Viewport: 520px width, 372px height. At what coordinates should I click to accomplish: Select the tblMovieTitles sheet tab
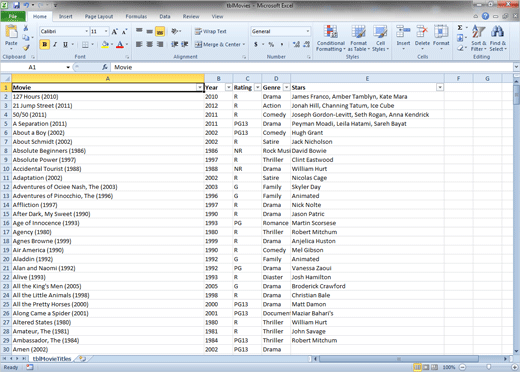click(52, 359)
